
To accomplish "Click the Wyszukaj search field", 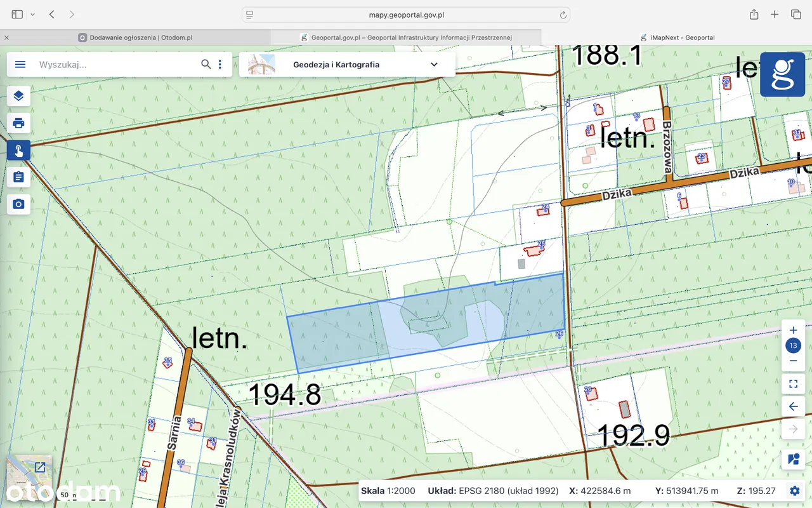I will pos(114,64).
